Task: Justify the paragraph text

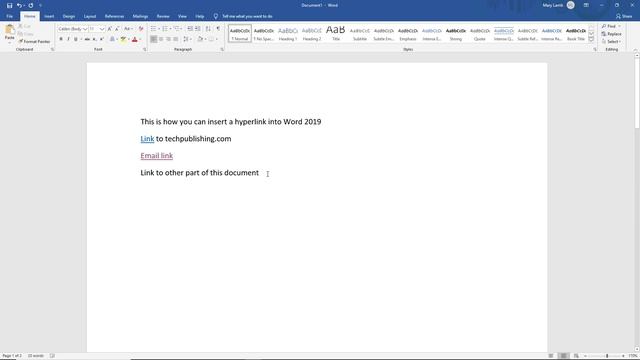Action: [176, 39]
